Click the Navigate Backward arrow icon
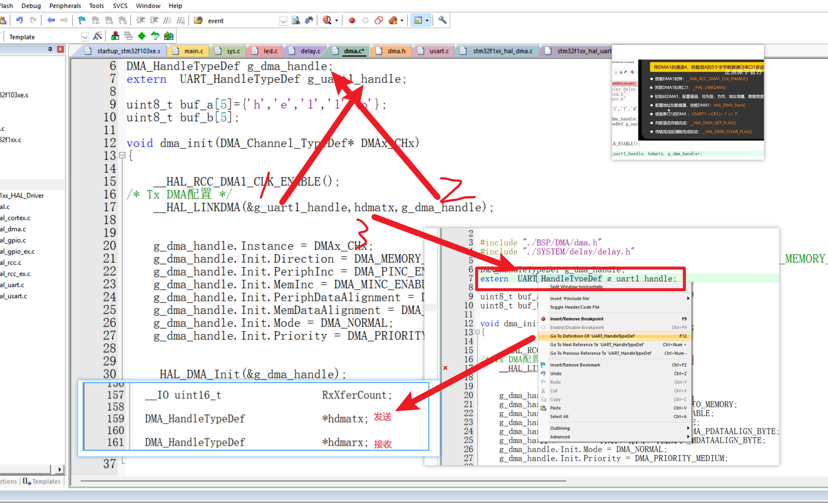828x504 pixels. coord(51,20)
